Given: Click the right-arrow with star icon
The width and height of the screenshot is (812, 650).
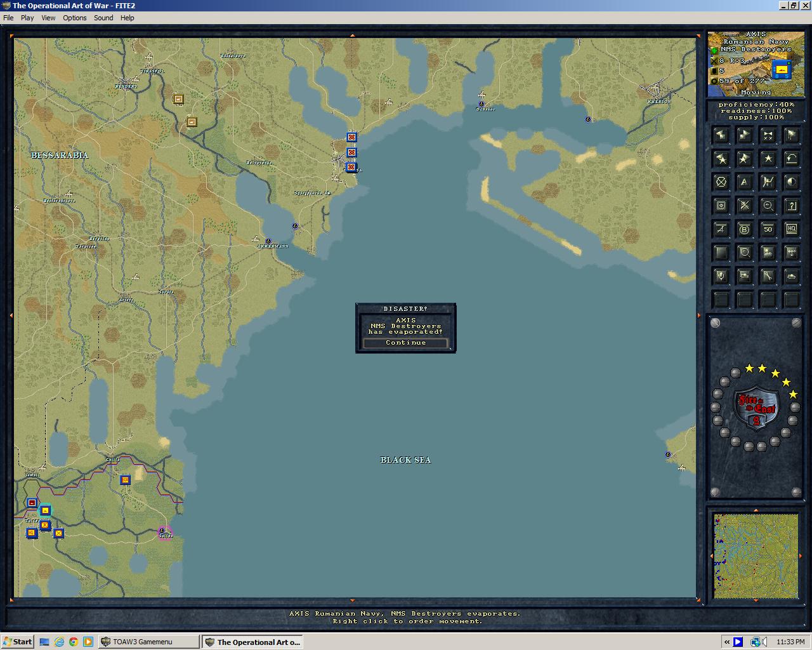Looking at the screenshot, I should [744, 159].
